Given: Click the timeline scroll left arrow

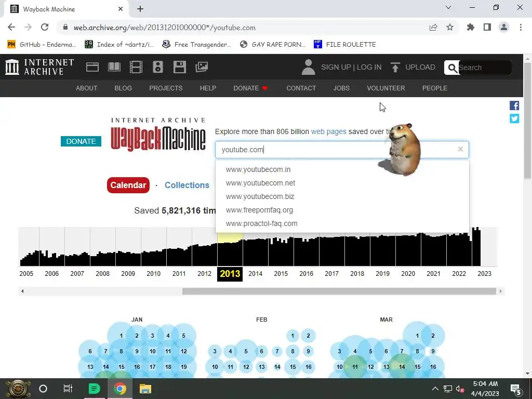Looking at the screenshot, I should point(22,291).
